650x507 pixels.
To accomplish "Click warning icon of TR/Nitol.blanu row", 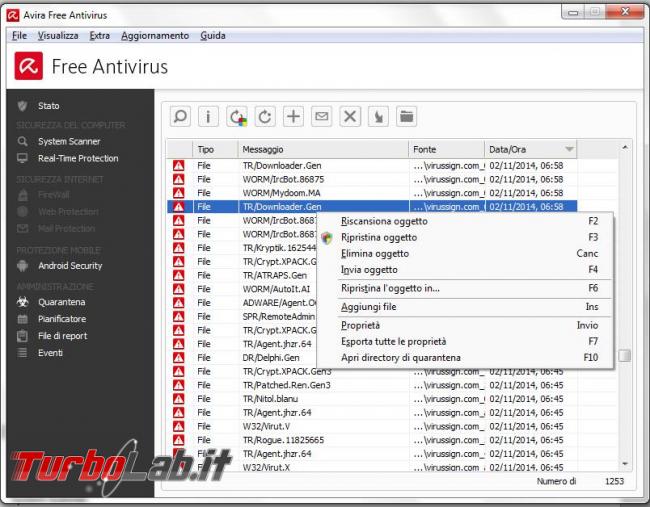I will [179, 399].
